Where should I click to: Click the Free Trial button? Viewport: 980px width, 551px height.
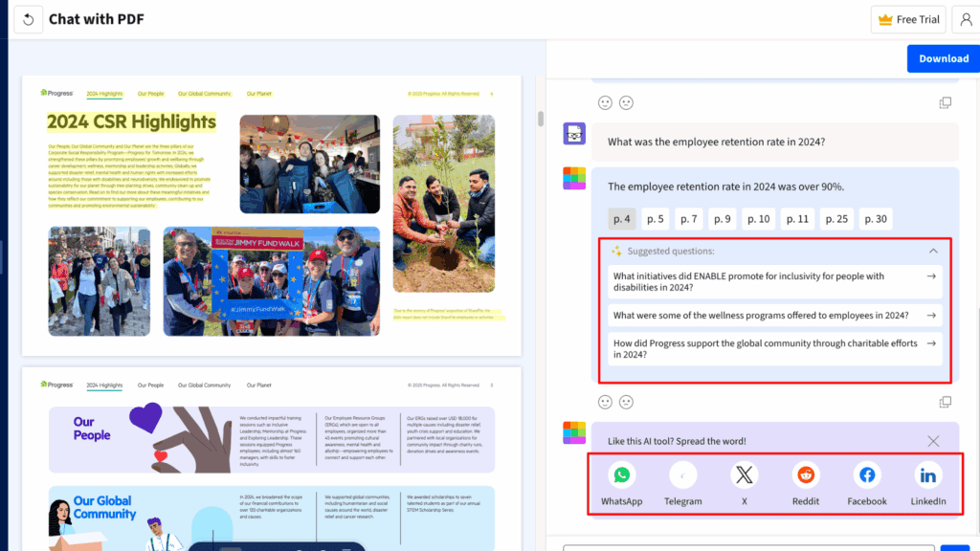(908, 19)
